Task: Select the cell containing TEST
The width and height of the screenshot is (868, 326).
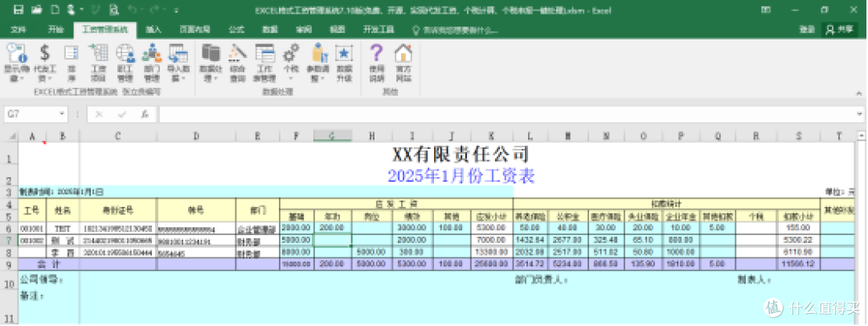Action: [63, 229]
